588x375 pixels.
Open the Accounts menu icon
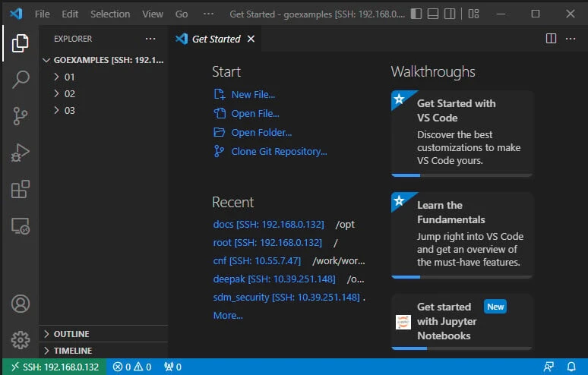pyautogui.click(x=21, y=304)
